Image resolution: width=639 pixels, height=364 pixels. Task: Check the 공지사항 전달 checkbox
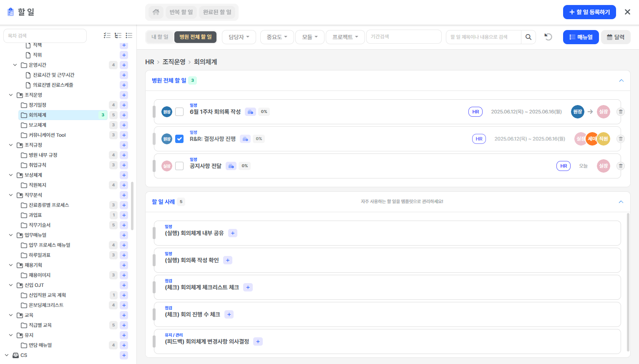click(179, 166)
